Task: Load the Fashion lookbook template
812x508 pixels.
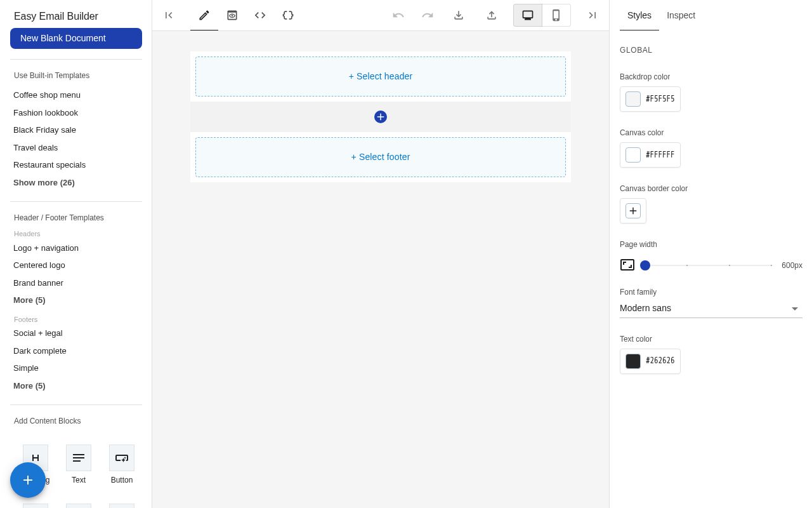Action: [46, 113]
